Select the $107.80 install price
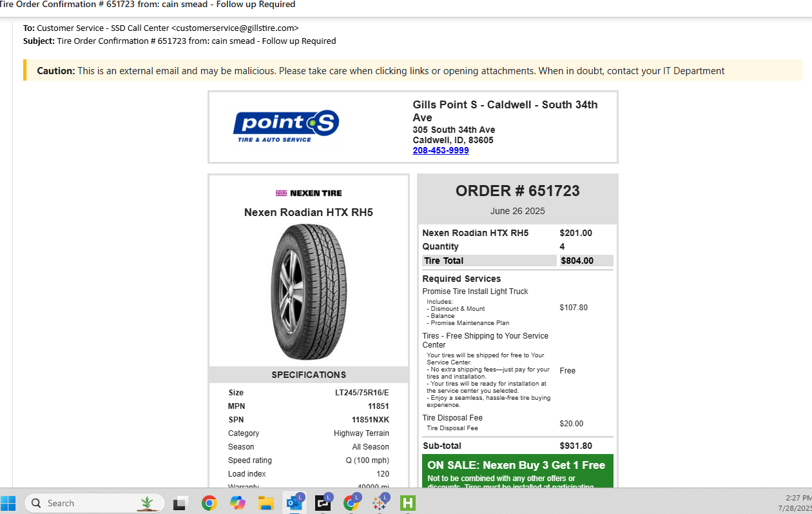 (x=574, y=308)
